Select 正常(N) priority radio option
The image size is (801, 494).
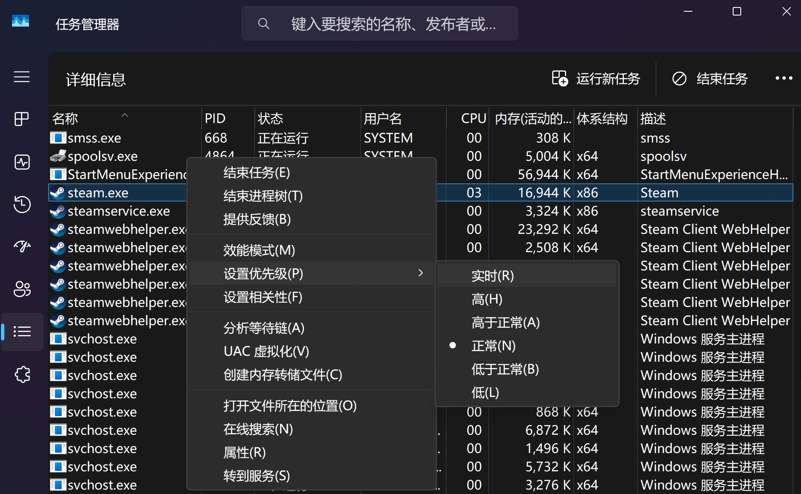pos(493,346)
